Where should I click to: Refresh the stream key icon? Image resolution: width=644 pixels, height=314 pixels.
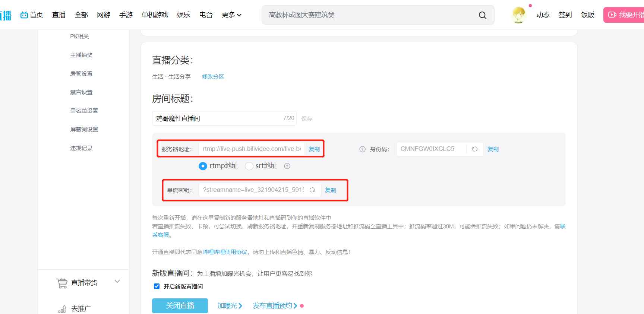pyautogui.click(x=312, y=190)
